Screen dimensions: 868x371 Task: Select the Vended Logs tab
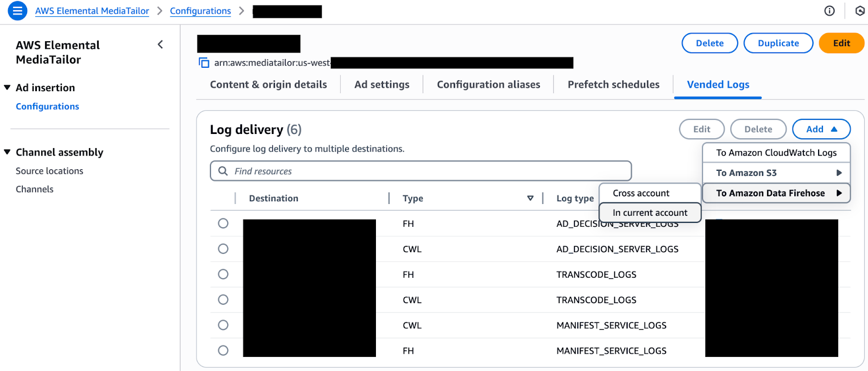(x=718, y=85)
